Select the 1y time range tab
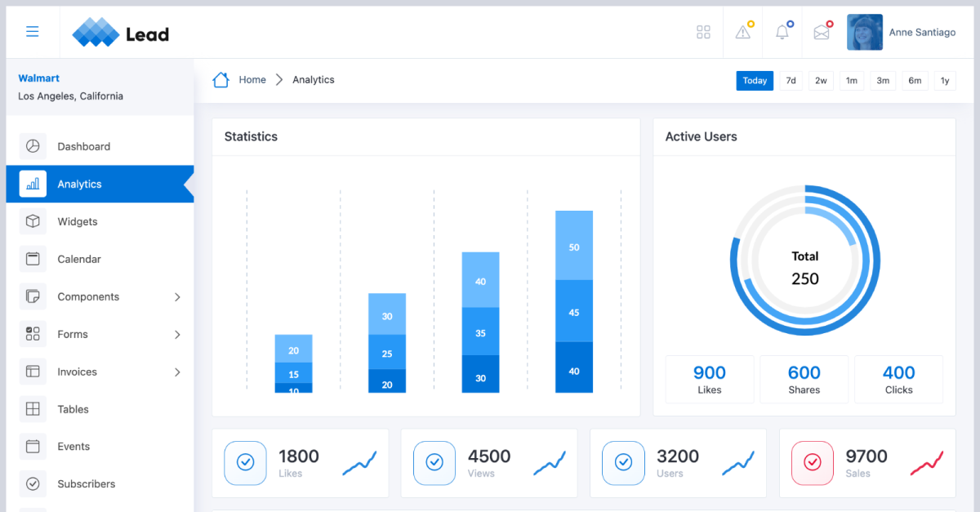 click(945, 80)
